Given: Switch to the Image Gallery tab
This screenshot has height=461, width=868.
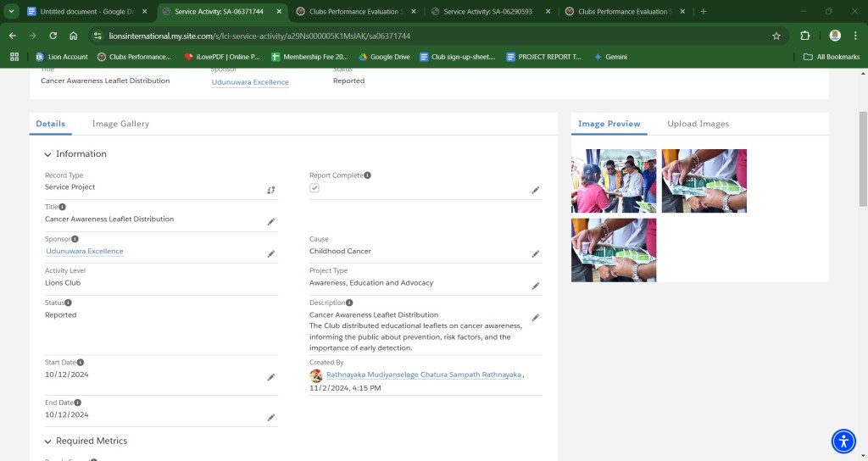Looking at the screenshot, I should point(120,124).
